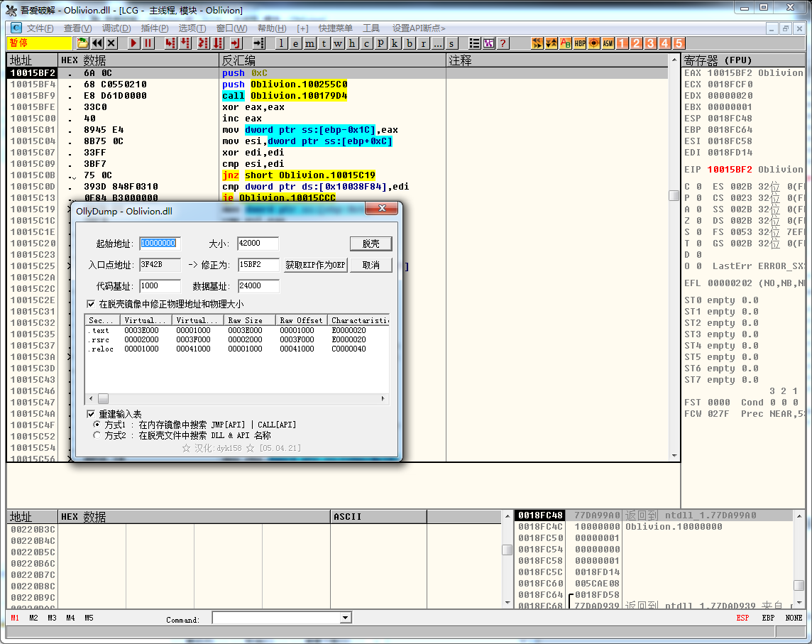812x644 pixels.
Task: Open the Threads window with the 't' button
Action: [x=324, y=43]
